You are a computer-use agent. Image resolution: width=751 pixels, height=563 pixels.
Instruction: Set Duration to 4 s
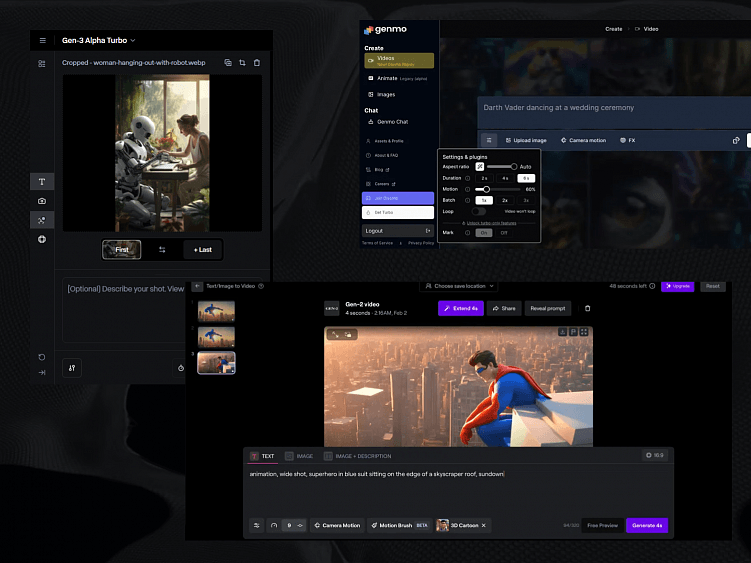click(x=505, y=178)
